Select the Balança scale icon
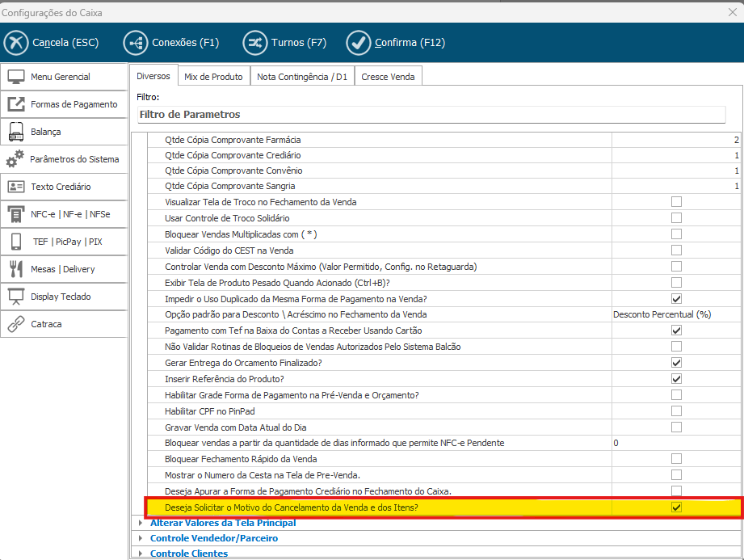Viewport: 744px width, 560px height. pos(16,132)
